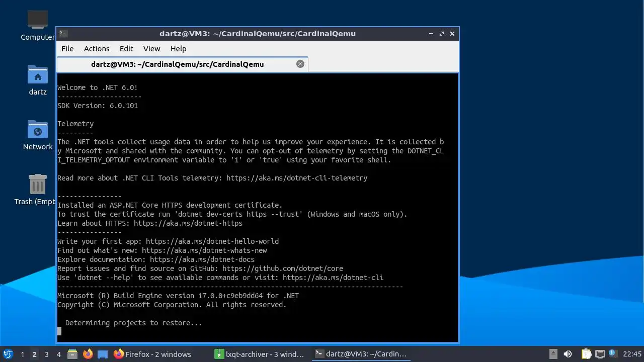The width and height of the screenshot is (644, 362).
Task: Click the terminal window title text
Action: (258, 34)
